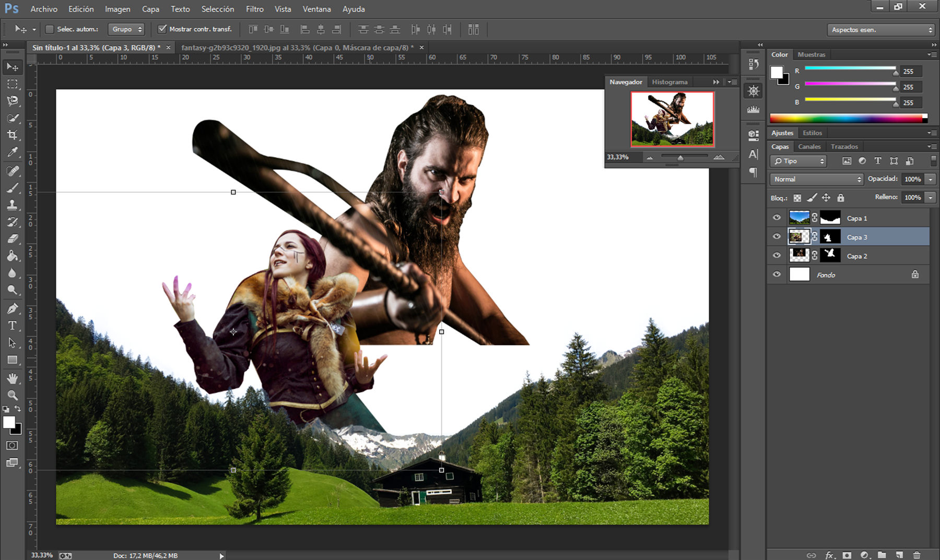Select the Move tool

tap(13, 67)
